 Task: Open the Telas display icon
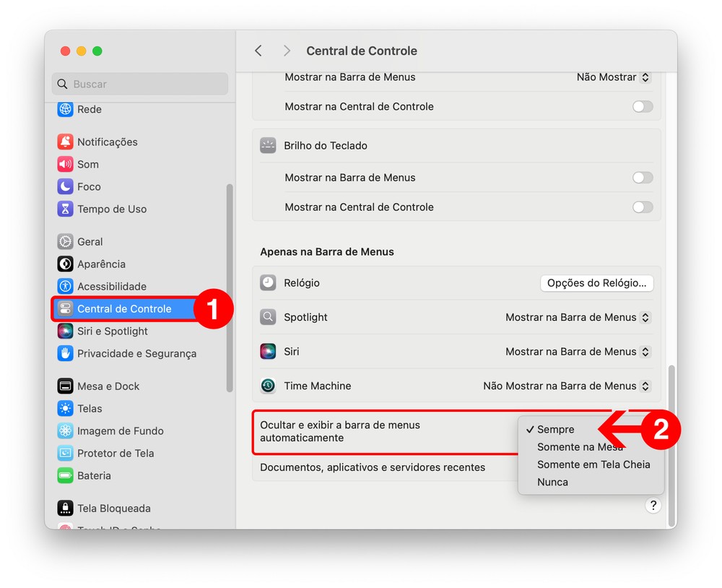point(65,408)
